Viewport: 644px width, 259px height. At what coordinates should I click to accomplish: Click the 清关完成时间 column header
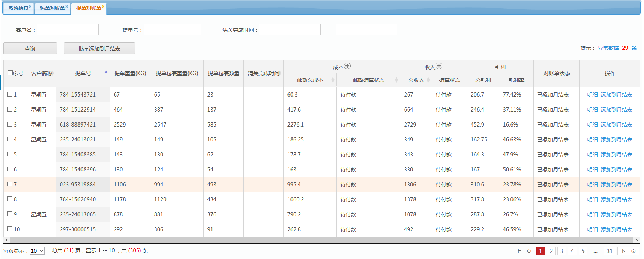click(x=263, y=73)
